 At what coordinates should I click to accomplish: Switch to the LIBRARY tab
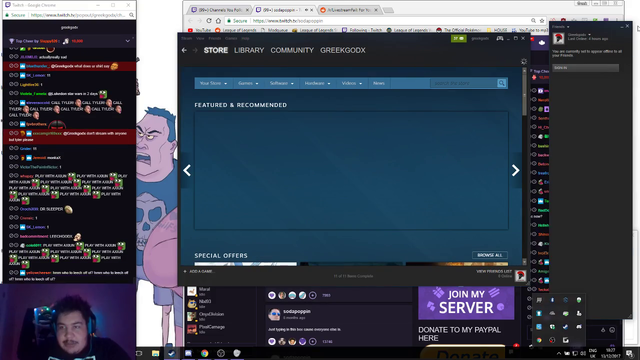click(x=249, y=50)
